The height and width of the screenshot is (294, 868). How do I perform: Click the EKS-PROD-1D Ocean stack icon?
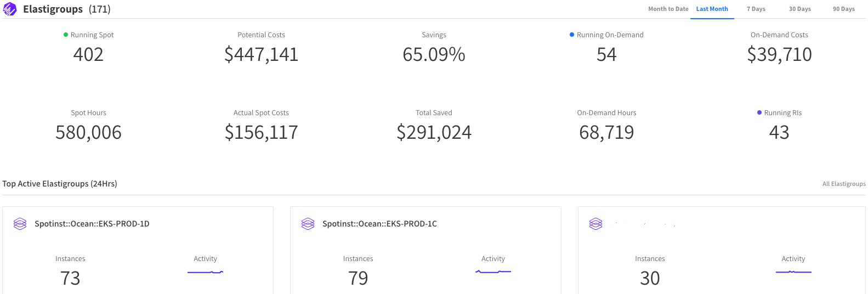coord(20,224)
